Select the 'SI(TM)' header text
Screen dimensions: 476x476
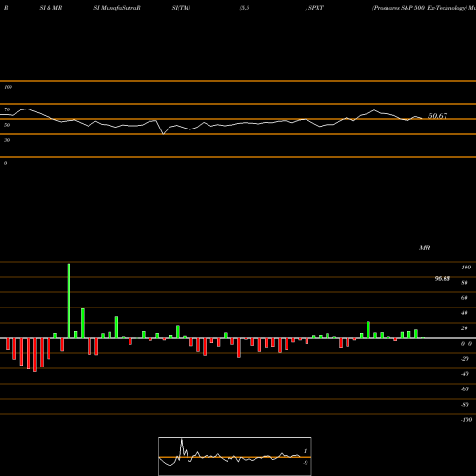(181, 8)
